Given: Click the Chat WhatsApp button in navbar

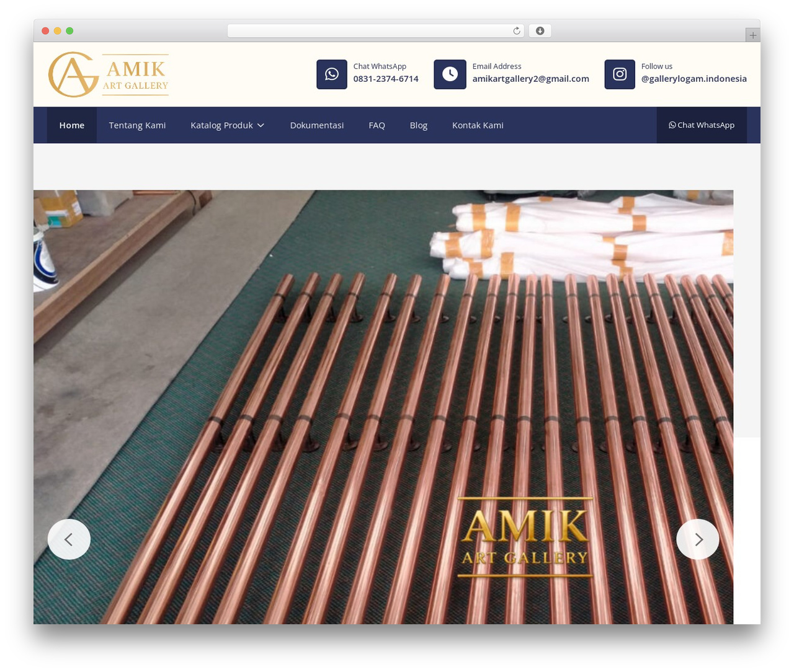Looking at the screenshot, I should [702, 125].
